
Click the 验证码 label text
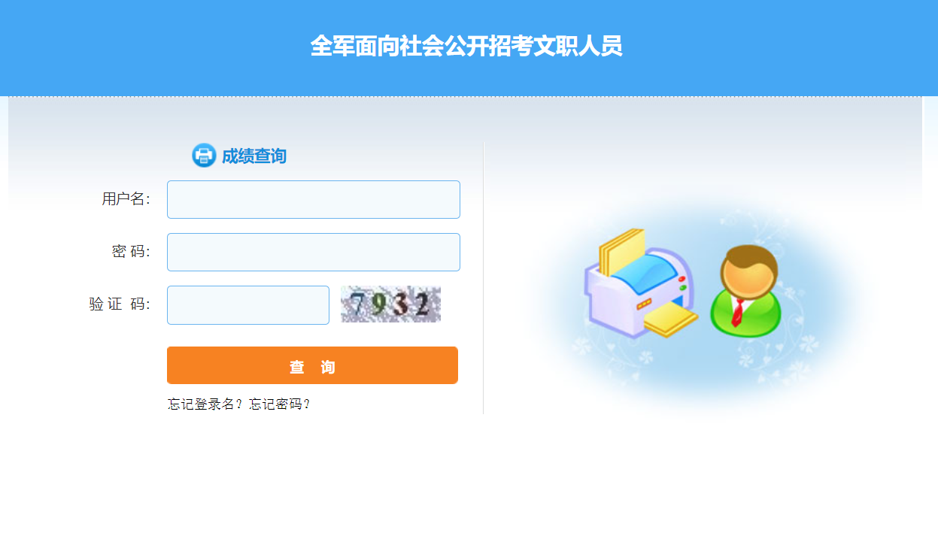pyautogui.click(x=120, y=304)
